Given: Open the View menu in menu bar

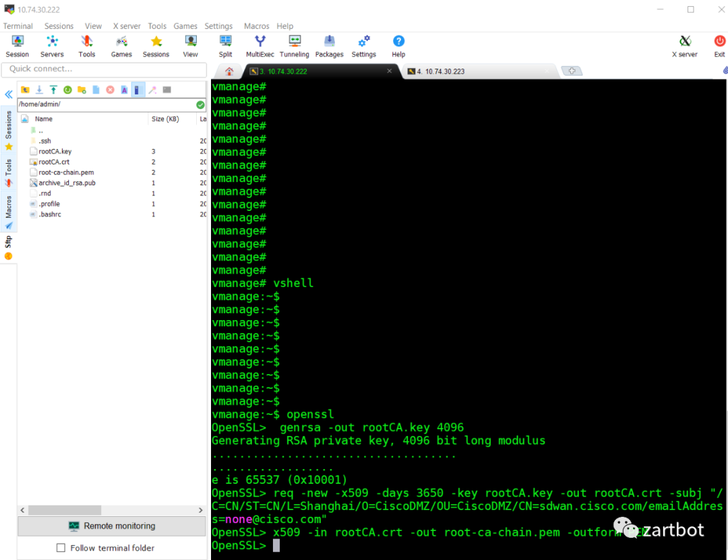Looking at the screenshot, I should [x=93, y=26].
